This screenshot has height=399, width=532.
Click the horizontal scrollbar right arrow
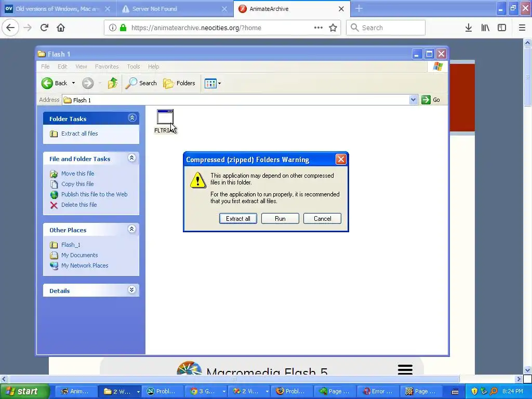tap(518, 379)
